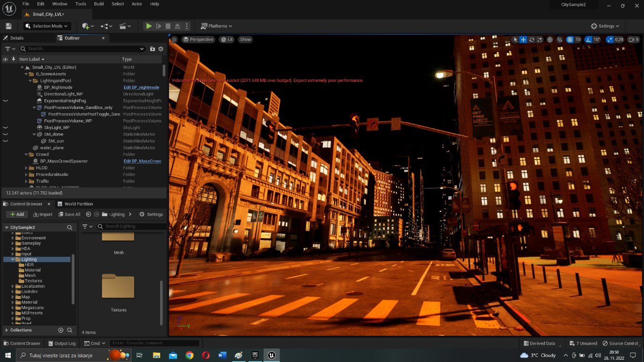Activate the rotate gizmo tool
Screen dimensions: 644x362
pyautogui.click(x=532, y=40)
